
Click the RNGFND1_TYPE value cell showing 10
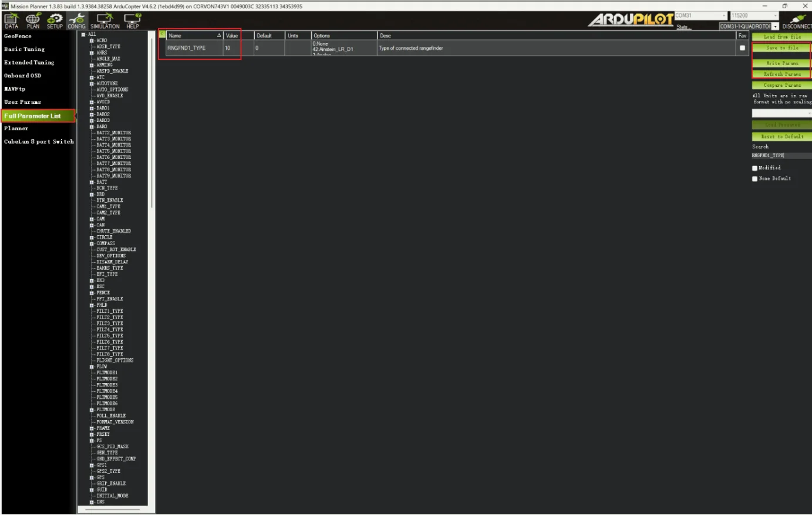click(232, 48)
